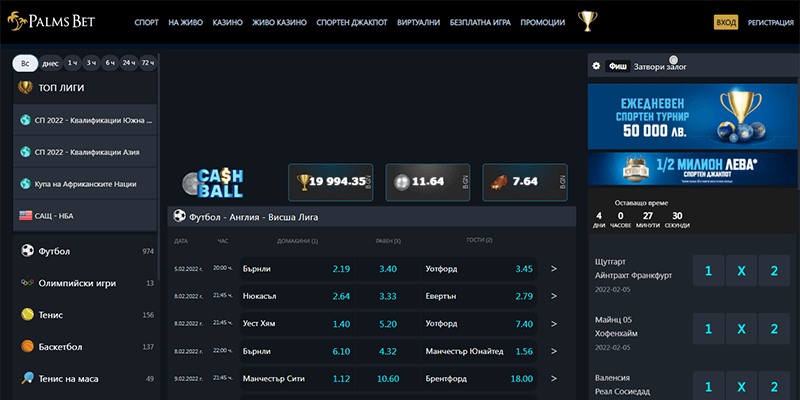Viewport: 800px width, 400px height.
Task: Open the Palms Bet logo home link
Action: 51,21
